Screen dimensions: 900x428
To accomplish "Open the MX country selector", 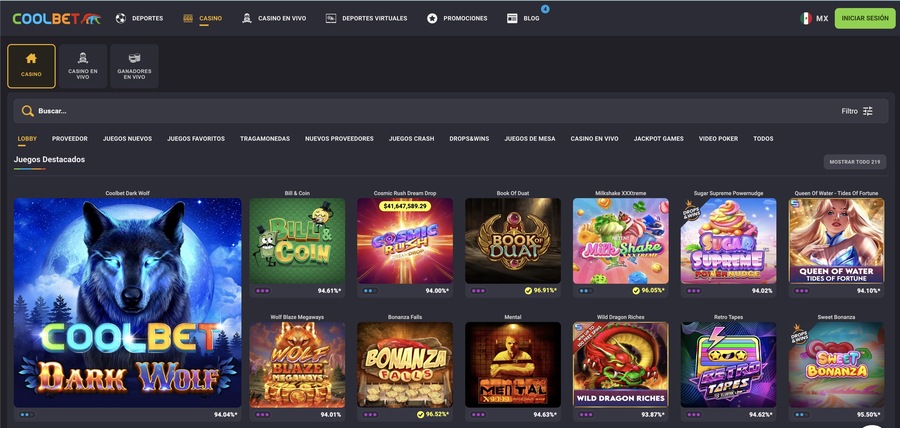I will coord(814,18).
